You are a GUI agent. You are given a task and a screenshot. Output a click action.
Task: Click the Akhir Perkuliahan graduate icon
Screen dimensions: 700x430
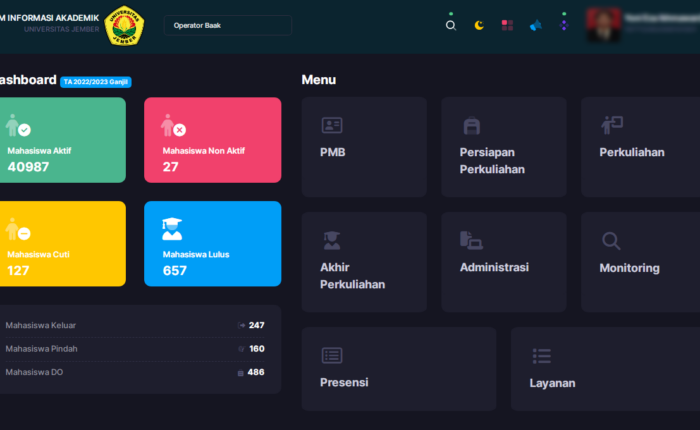[332, 240]
